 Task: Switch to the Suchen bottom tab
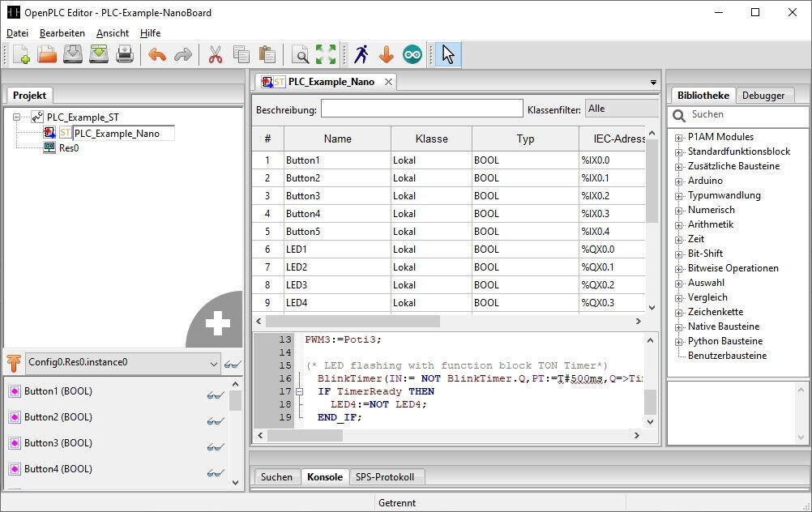pyautogui.click(x=276, y=477)
